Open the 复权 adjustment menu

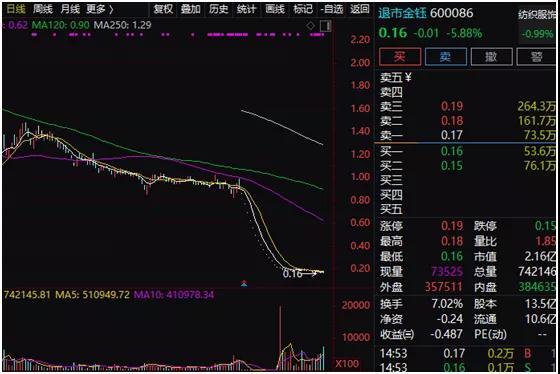[x=163, y=9]
